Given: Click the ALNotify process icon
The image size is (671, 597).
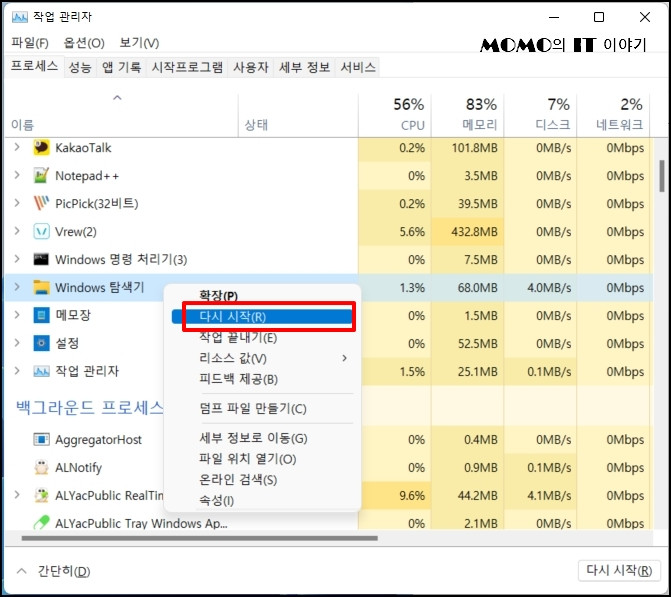Looking at the screenshot, I should pyautogui.click(x=41, y=467).
